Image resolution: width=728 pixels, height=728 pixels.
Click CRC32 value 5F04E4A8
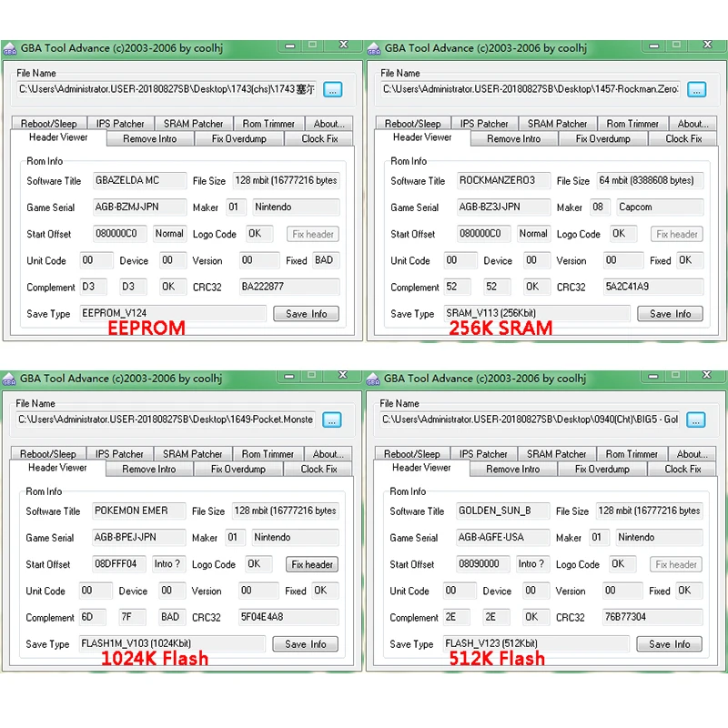pyautogui.click(x=288, y=617)
